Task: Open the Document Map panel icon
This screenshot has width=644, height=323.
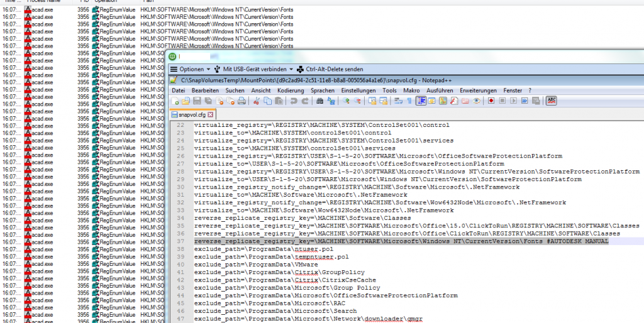Action: click(443, 101)
